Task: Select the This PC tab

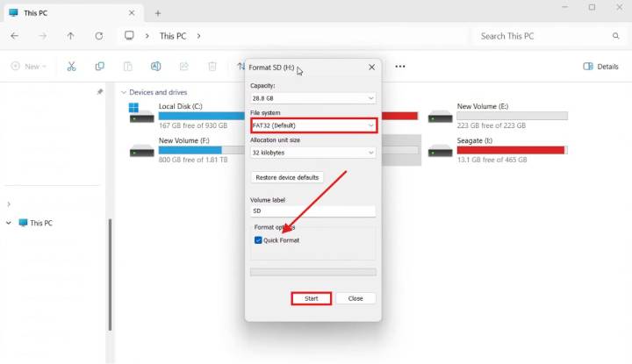Action: 73,13
